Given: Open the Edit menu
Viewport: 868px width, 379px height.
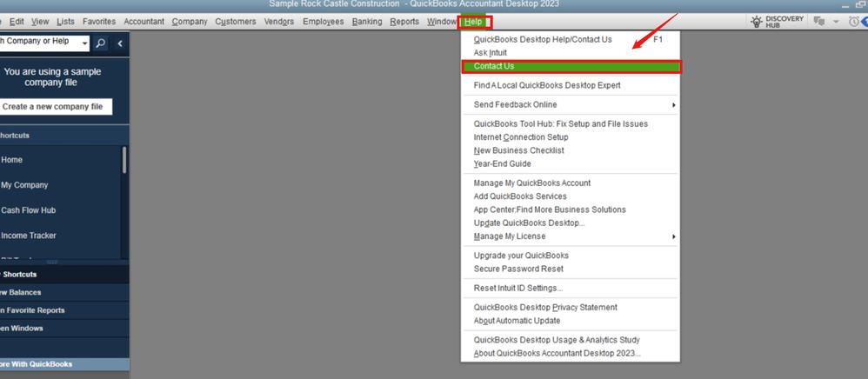Looking at the screenshot, I should (x=17, y=22).
